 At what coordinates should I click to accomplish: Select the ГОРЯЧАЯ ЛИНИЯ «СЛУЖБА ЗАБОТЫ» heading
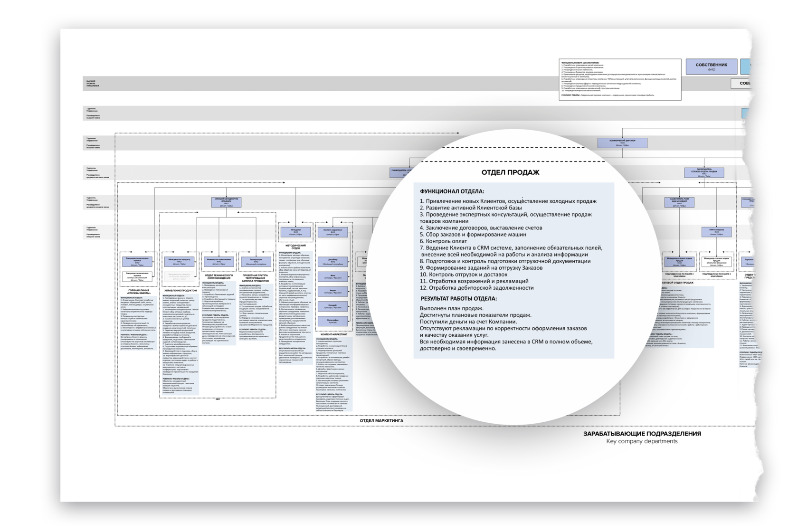[x=138, y=292]
